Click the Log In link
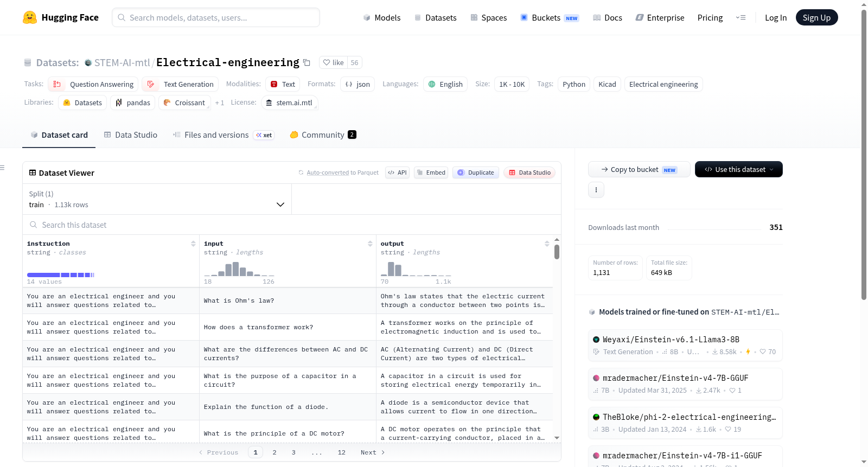 point(776,17)
